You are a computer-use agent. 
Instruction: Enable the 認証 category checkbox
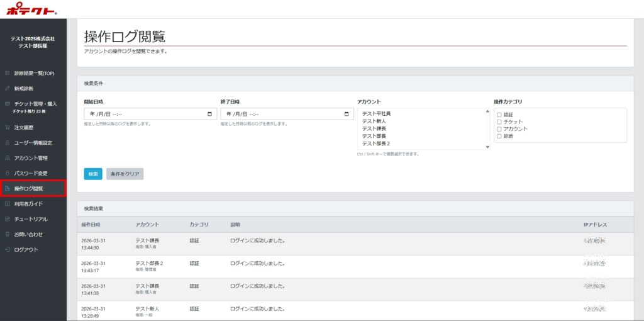499,115
